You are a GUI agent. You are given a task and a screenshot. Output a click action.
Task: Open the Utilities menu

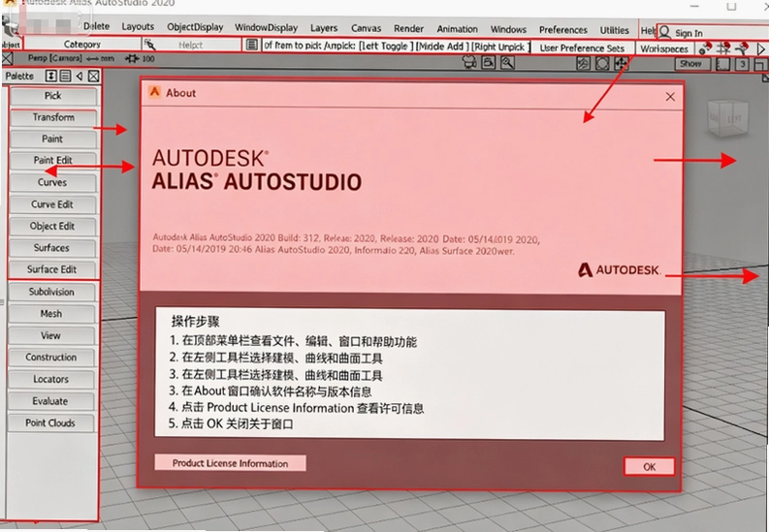coord(615,30)
